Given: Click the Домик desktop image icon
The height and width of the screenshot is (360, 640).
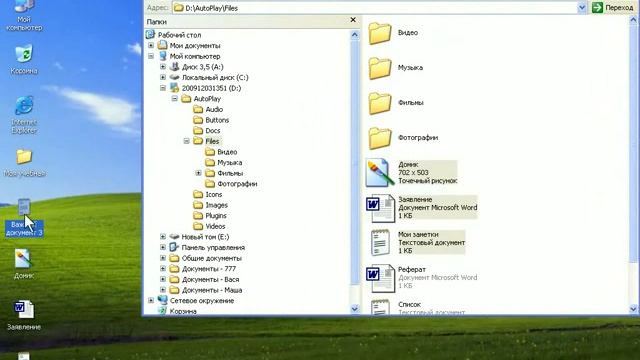Looking at the screenshot, I should coord(24,264).
